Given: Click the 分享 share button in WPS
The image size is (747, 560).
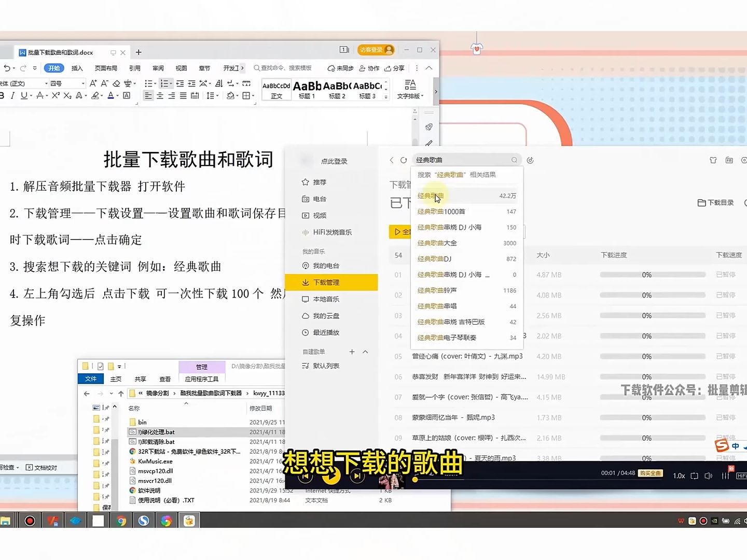Looking at the screenshot, I should [394, 68].
